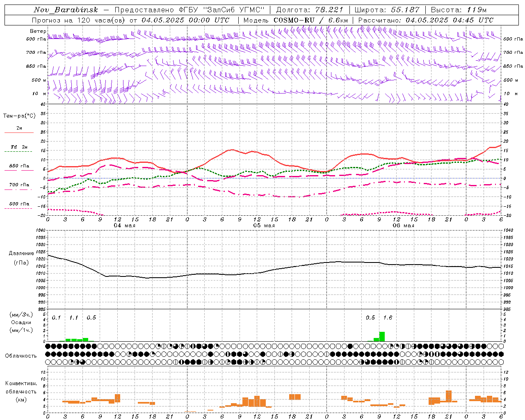Click the '05 мая' date label

(264, 226)
